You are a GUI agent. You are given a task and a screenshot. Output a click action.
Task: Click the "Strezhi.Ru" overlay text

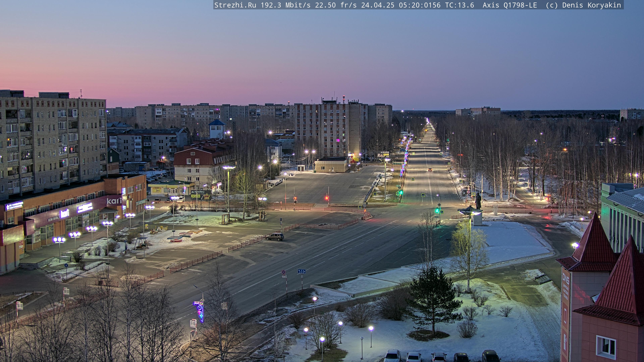(x=235, y=5)
